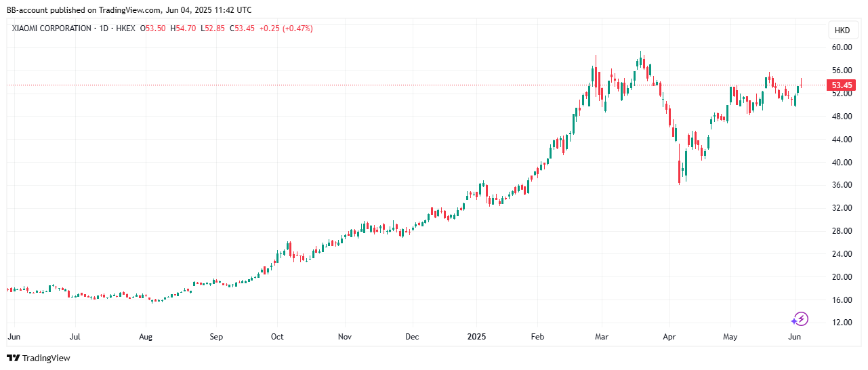Image resolution: width=868 pixels, height=370 pixels.
Task: Click the XIAOMI CORPORATION symbol title
Action: click(x=52, y=28)
